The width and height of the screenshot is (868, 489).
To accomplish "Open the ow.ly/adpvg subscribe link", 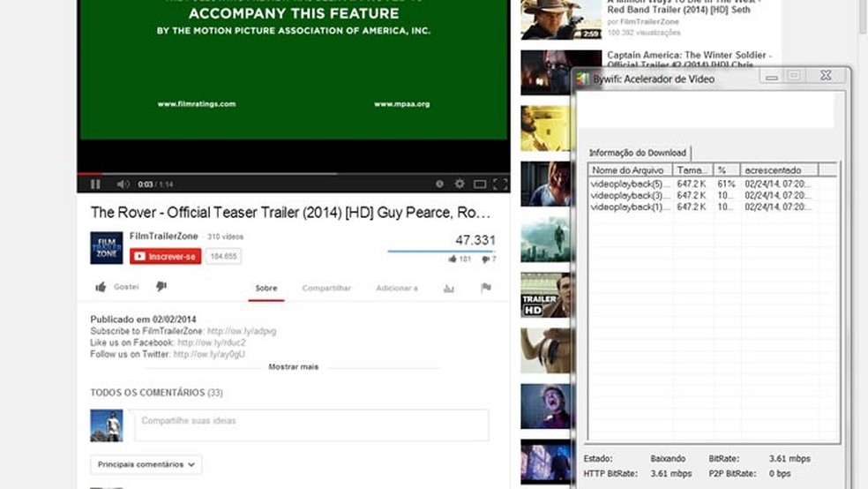I will 242,331.
